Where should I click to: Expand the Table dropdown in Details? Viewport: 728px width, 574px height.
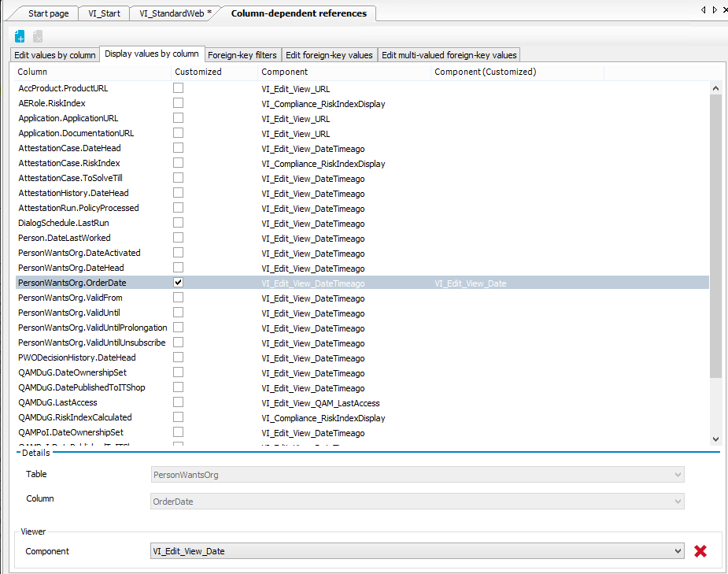678,475
